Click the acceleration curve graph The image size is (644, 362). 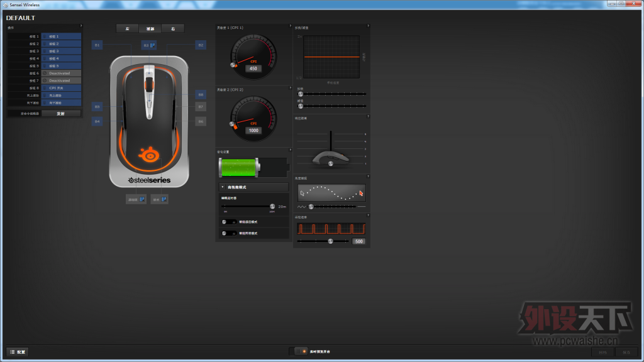pos(331,57)
